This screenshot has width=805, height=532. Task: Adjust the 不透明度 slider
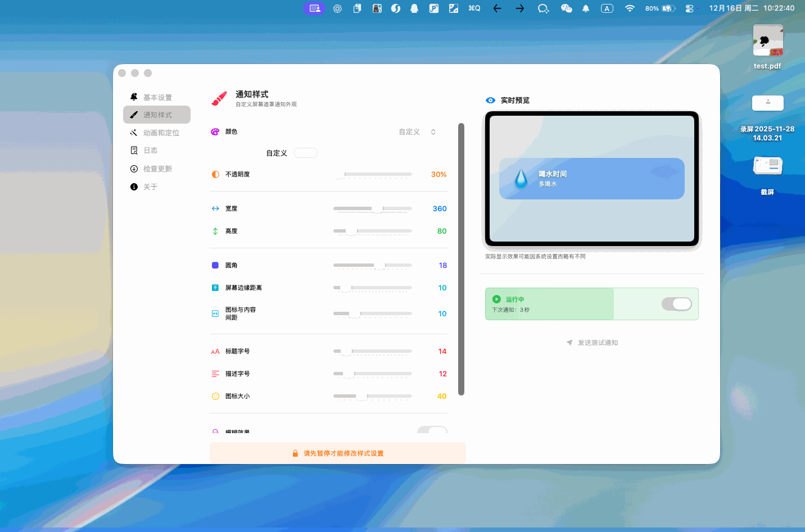coord(373,174)
